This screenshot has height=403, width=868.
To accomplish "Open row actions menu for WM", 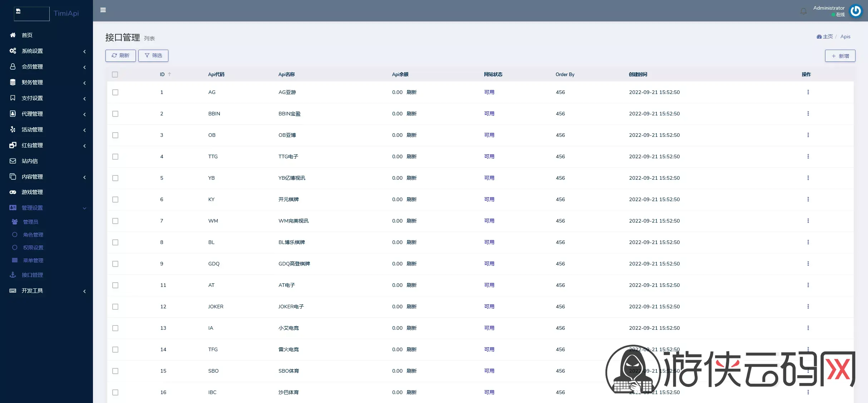I will [808, 221].
